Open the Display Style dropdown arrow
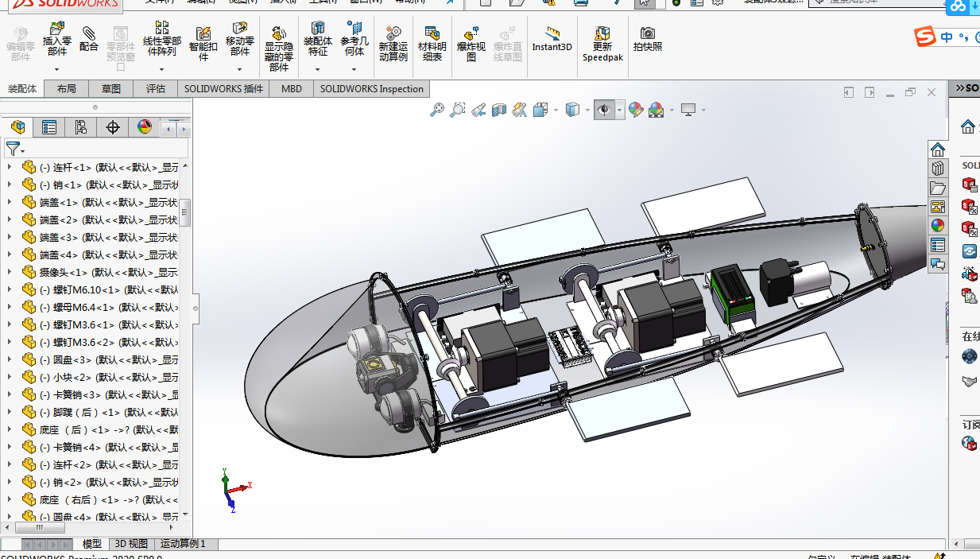 point(587,110)
